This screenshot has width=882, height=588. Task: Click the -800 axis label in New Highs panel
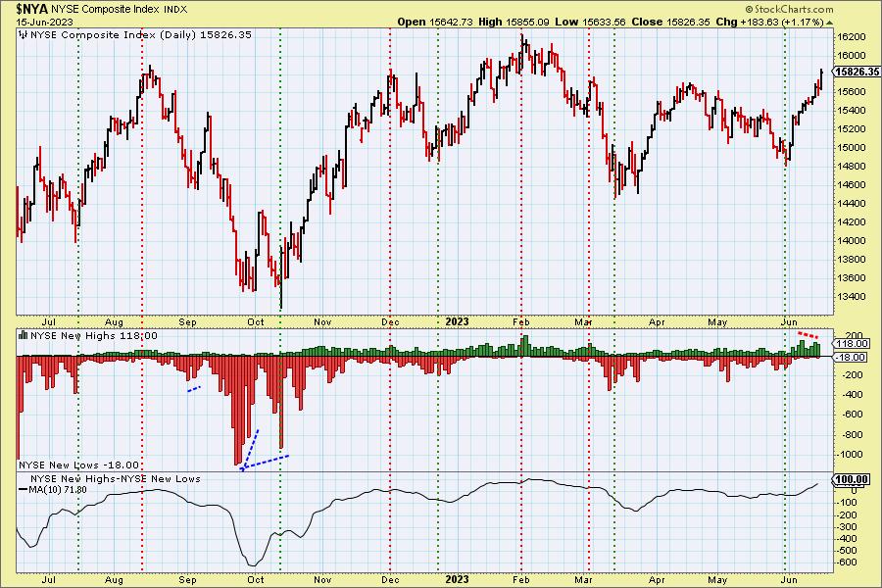(x=851, y=435)
